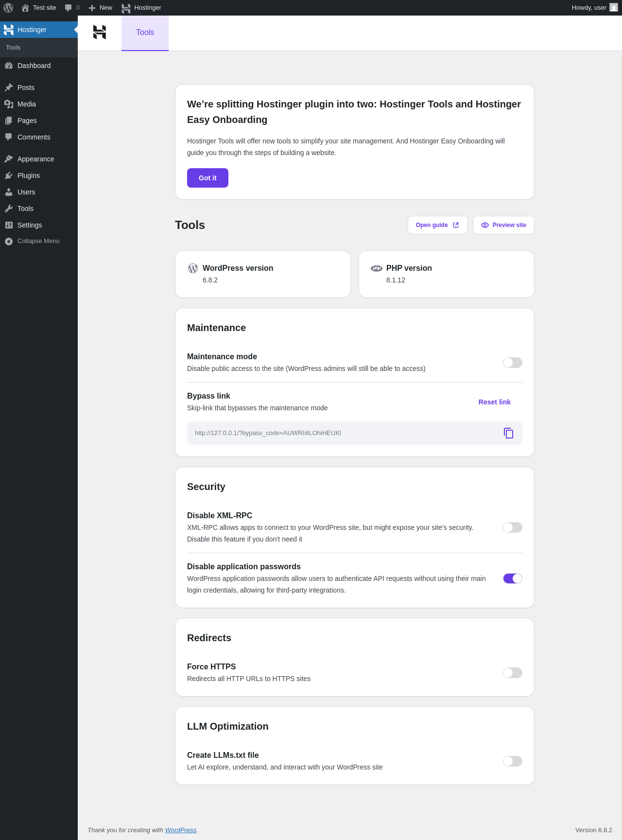622x840 pixels.
Task: Click the WordPress logo in admin bar
Action: coord(8,8)
